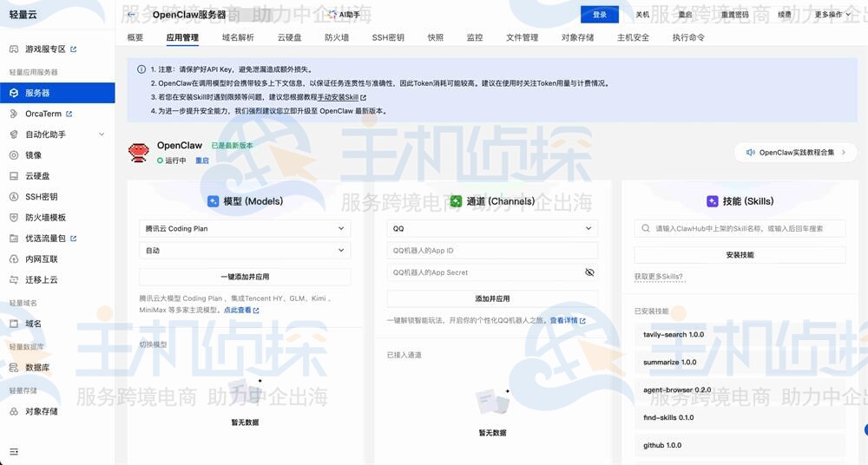
Task: Focus the ClawHub skill name search field
Action: point(740,229)
